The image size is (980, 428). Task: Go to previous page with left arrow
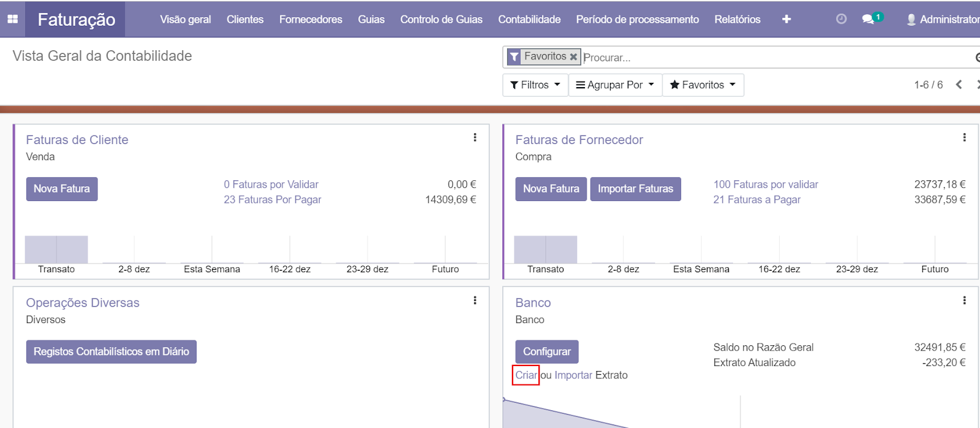coord(959,85)
